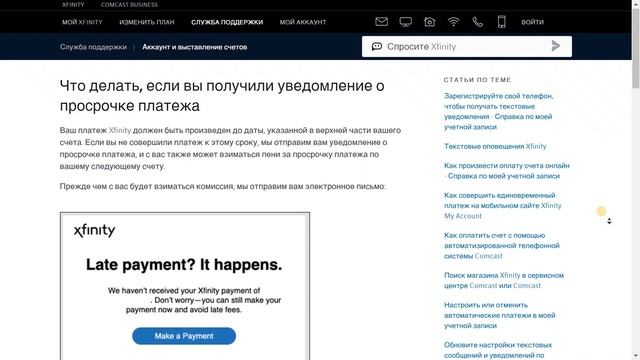Image resolution: width=640 pixels, height=360 pixels.
Task: Open the Зарегистрируйте свой телефон article link
Action: [x=498, y=111]
